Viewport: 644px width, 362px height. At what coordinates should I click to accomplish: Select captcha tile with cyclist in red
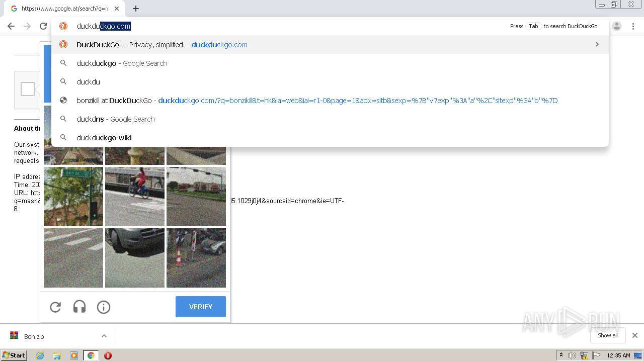point(135,197)
